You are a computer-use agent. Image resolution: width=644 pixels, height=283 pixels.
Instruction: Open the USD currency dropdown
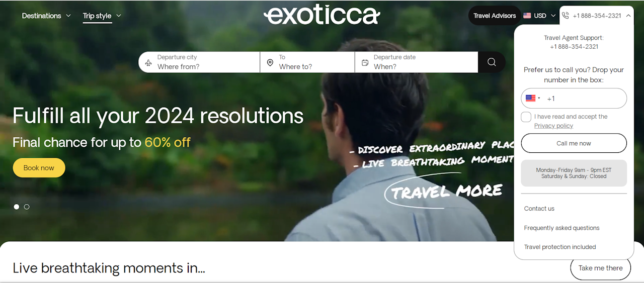click(x=540, y=16)
